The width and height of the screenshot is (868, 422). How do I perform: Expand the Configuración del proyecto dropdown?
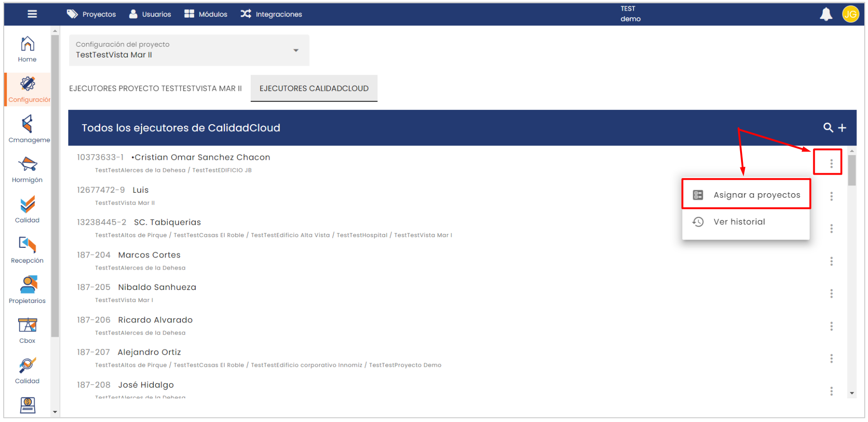[296, 50]
